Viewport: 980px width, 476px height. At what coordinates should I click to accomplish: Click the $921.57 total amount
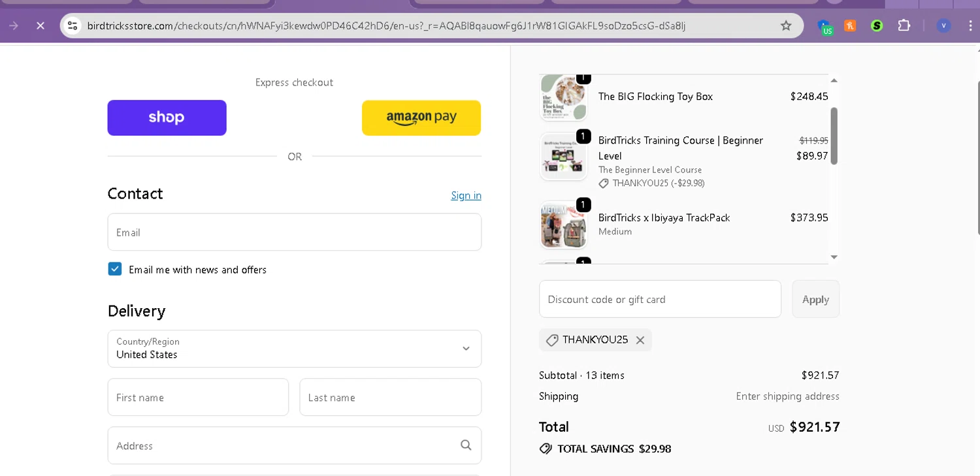click(x=815, y=427)
